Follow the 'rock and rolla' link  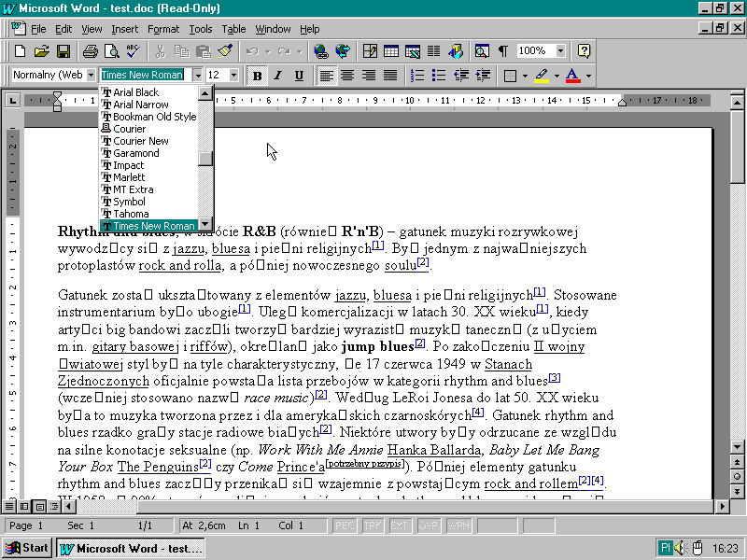point(180,266)
